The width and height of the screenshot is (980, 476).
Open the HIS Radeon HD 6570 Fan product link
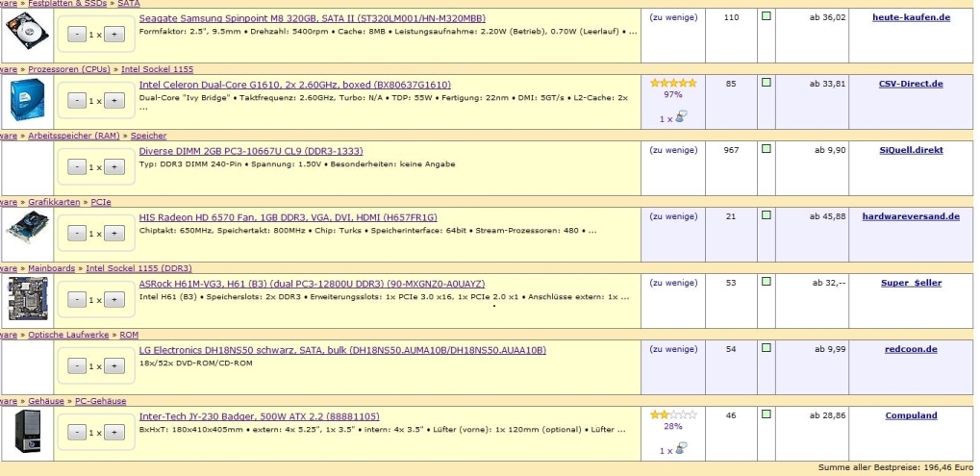point(288,217)
